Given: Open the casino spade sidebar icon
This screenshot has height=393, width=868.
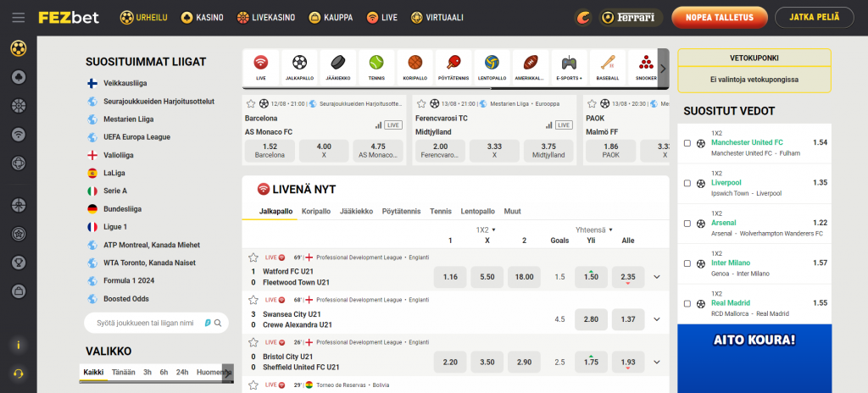Looking at the screenshot, I should (19, 77).
